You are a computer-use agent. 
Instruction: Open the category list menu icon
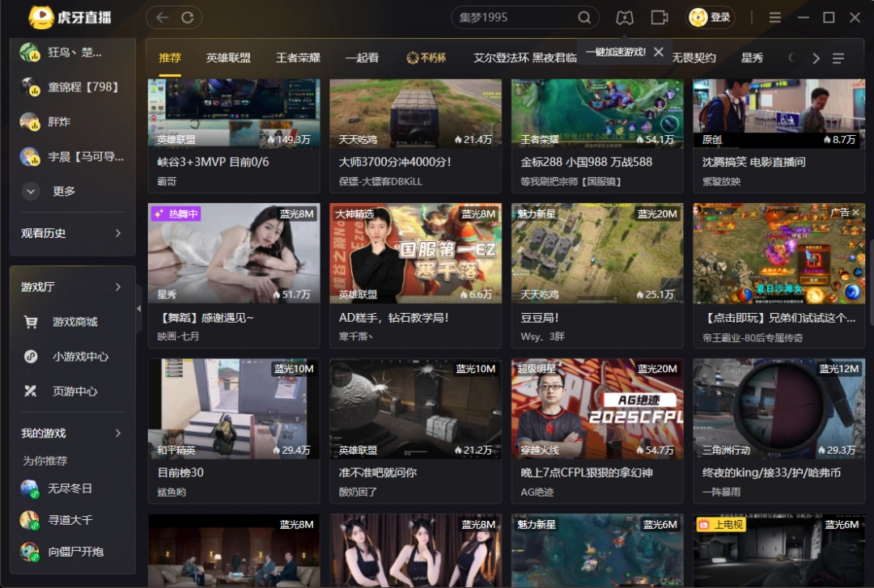pyautogui.click(x=838, y=58)
